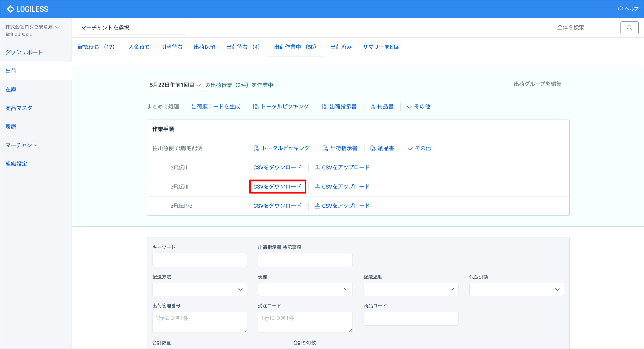
Task: Open the 代金引換 dropdown
Action: [x=516, y=289]
